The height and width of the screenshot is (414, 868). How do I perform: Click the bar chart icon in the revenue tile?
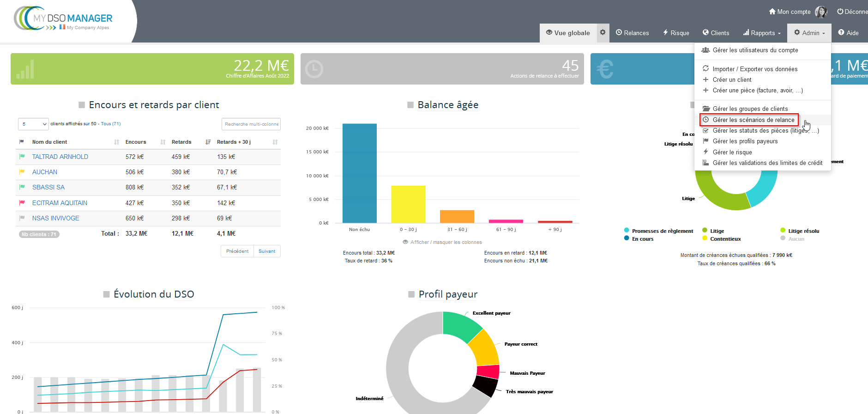coord(25,69)
